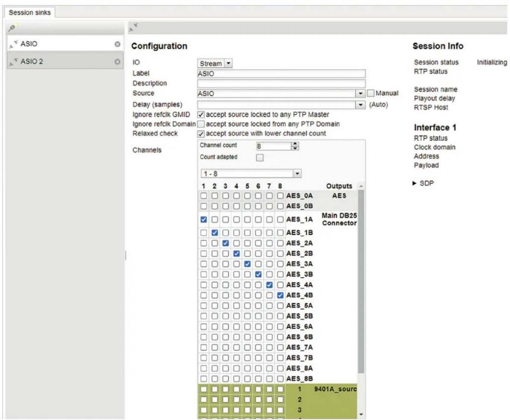This screenshot has height=420, width=510.
Task: Click the AES_6A output label
Action: click(x=299, y=327)
